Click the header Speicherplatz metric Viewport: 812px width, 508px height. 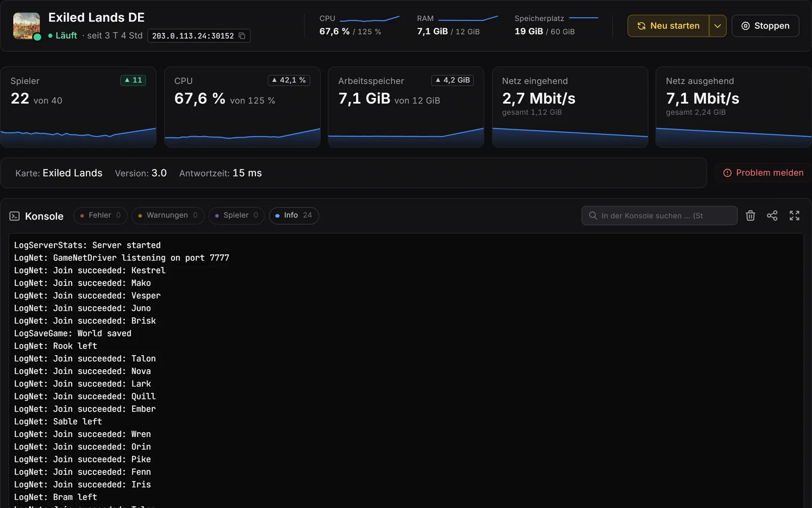(x=556, y=25)
